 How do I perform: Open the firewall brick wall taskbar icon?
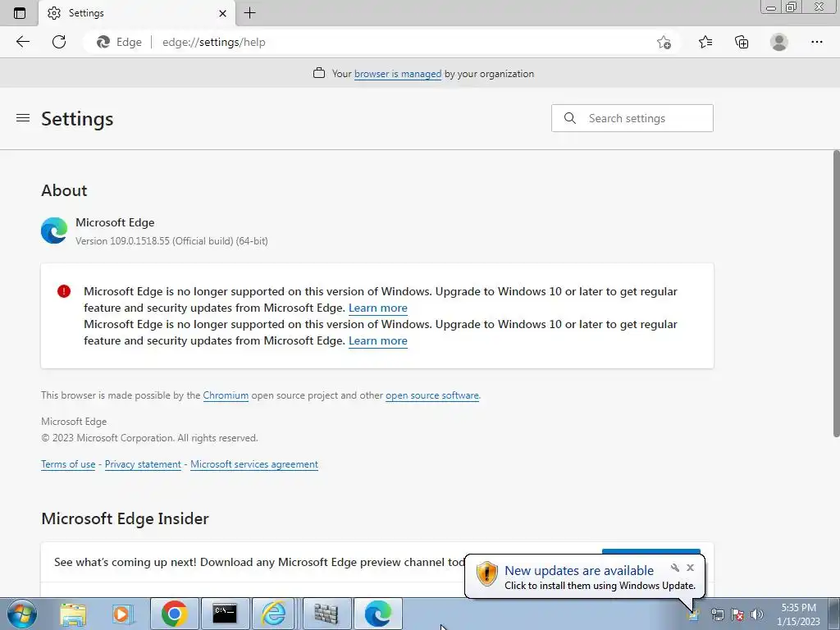click(326, 614)
